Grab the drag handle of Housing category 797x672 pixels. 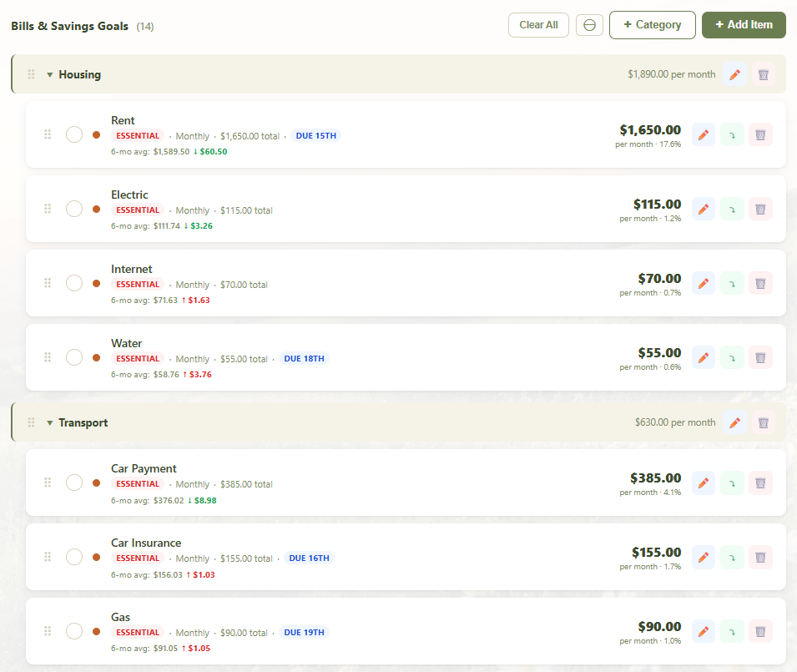tap(31, 74)
